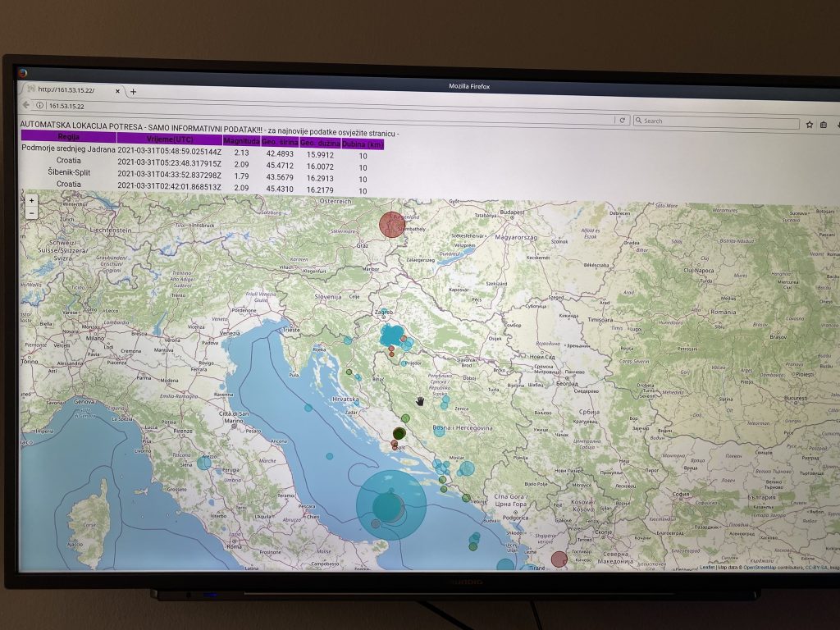The height and width of the screenshot is (630, 840).
Task: Click the blue earthquake cluster below Zagreb
Action: pos(394,335)
